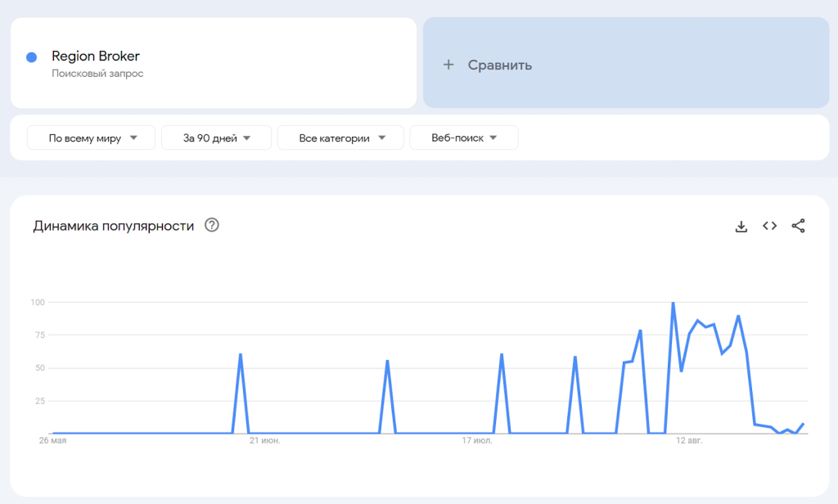The image size is (838, 504).
Task: Select the highest chart peak at 100
Action: [x=673, y=304]
